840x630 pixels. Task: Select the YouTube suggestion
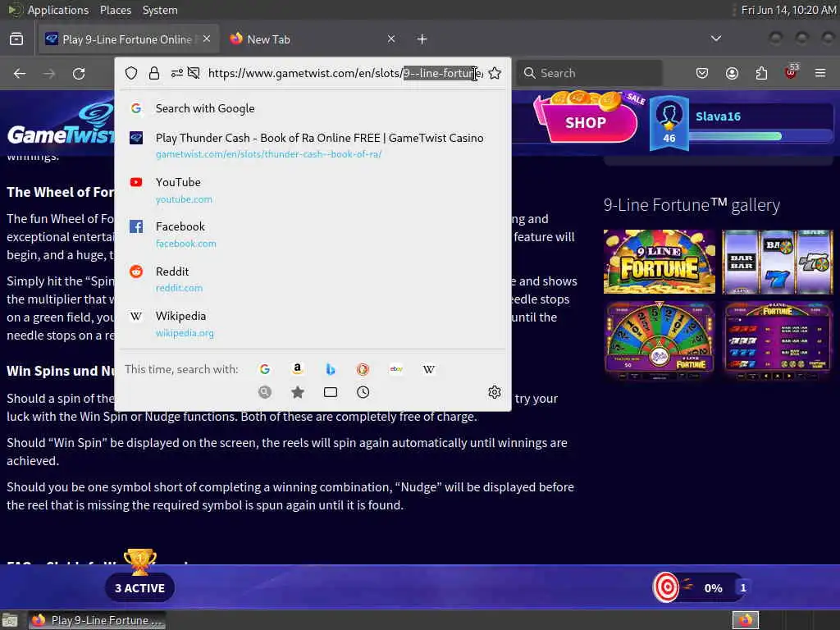[313, 190]
